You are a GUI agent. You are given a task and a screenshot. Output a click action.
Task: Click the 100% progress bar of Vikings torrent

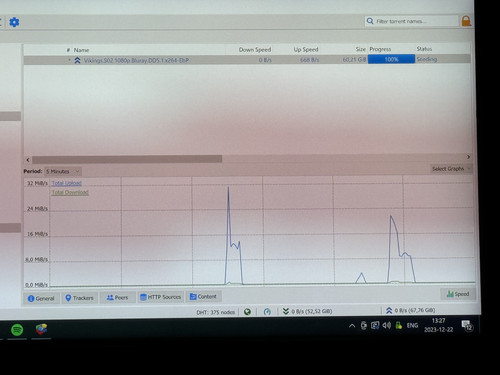click(391, 59)
